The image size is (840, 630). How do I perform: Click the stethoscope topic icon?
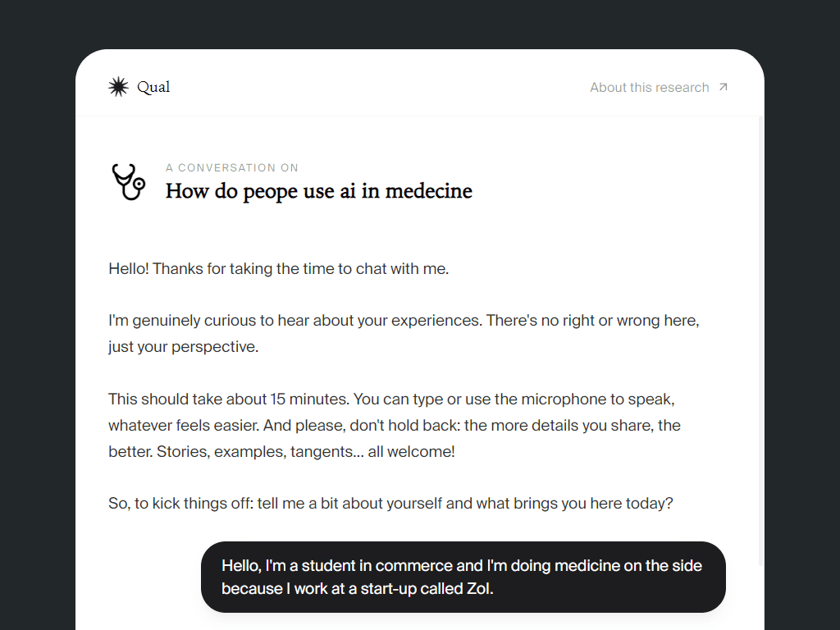click(x=128, y=181)
